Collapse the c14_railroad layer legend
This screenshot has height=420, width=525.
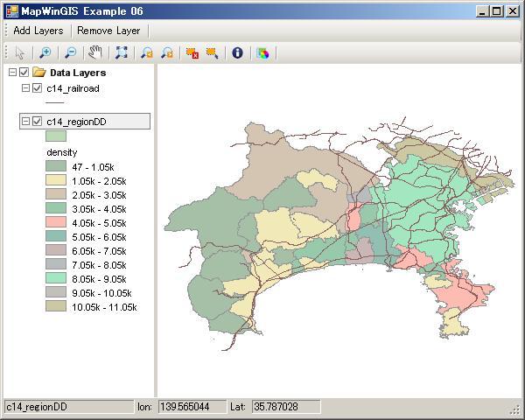tap(26, 88)
